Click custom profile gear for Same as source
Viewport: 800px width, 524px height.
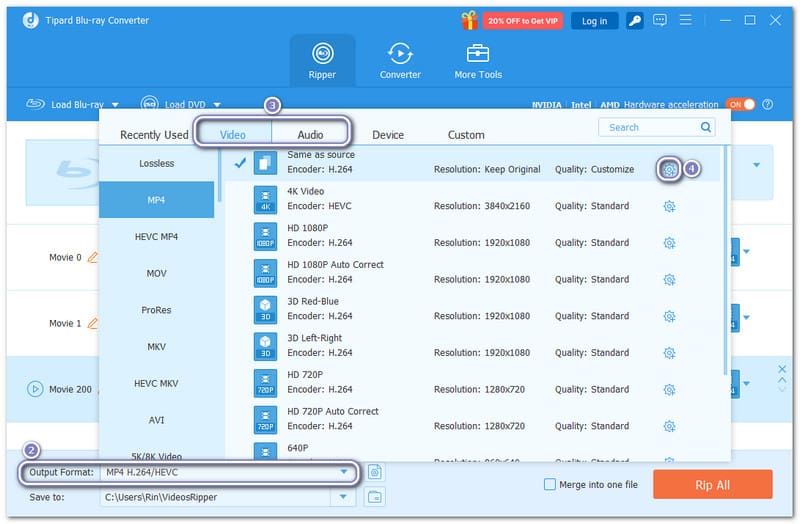coord(669,170)
